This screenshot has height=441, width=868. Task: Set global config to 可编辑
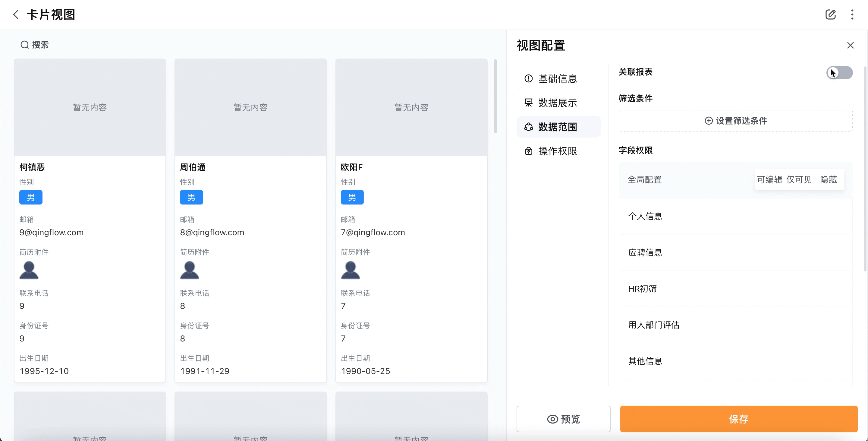pyautogui.click(x=770, y=179)
